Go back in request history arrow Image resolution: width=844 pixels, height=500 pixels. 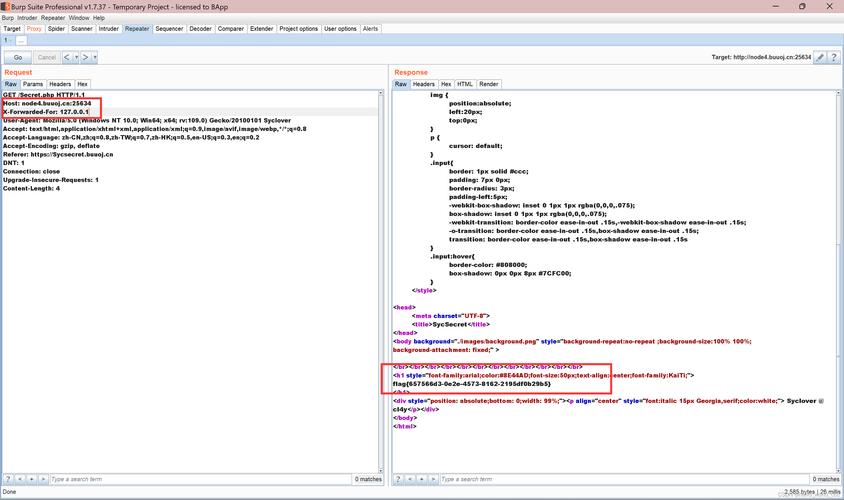[67, 57]
